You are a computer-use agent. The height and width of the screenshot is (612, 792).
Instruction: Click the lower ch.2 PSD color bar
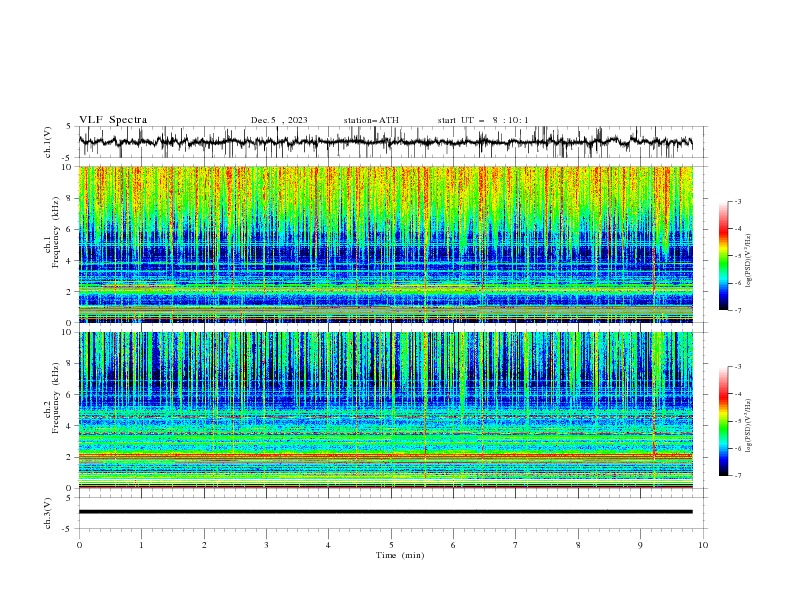coord(723,421)
